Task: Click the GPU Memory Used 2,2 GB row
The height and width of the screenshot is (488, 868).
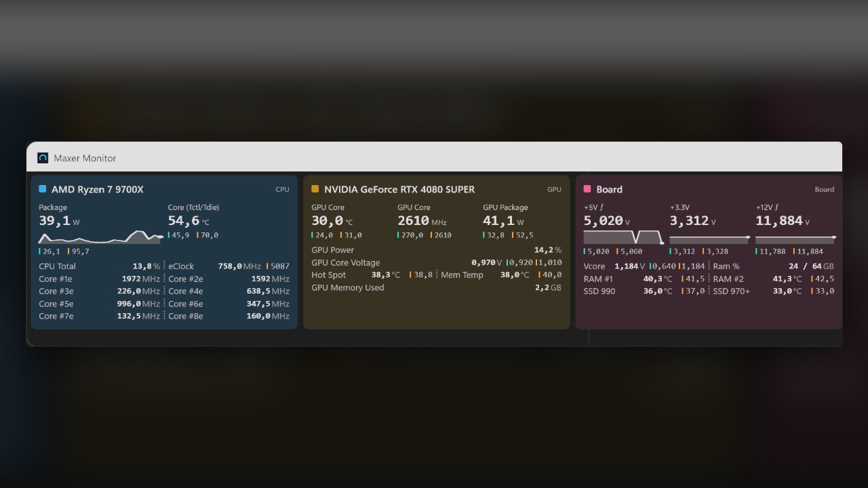Action: [x=437, y=287]
